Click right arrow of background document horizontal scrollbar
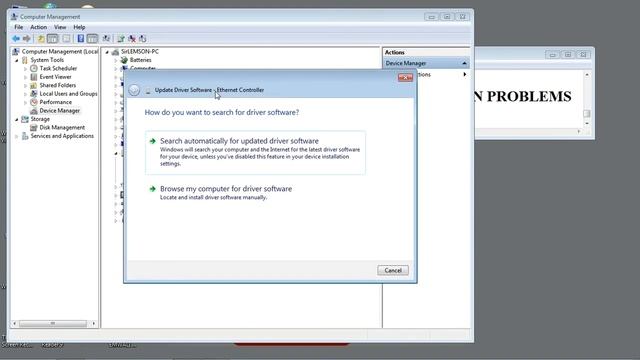 tap(579, 131)
